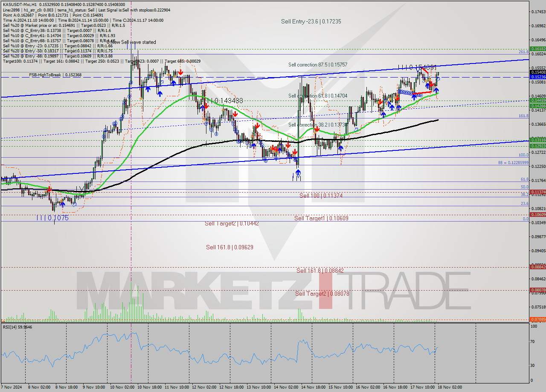
Task: Click the 'Sell %10 @ Entry -23' line
Action: (x=58, y=46)
